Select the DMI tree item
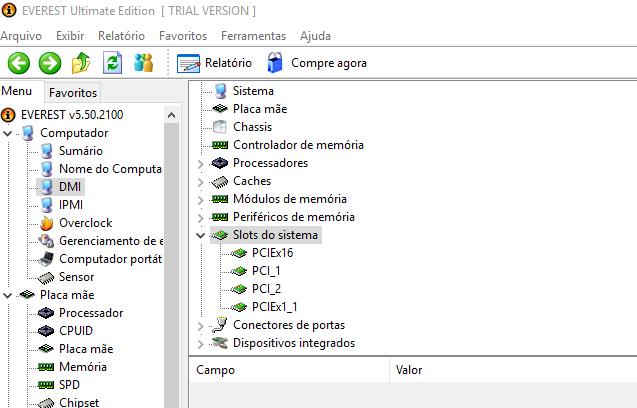 point(70,187)
